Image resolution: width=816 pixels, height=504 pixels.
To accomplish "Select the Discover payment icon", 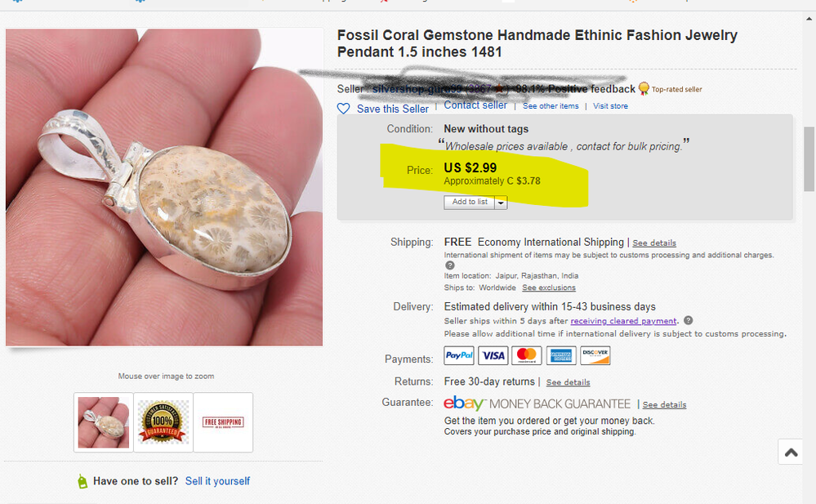I will click(x=595, y=355).
